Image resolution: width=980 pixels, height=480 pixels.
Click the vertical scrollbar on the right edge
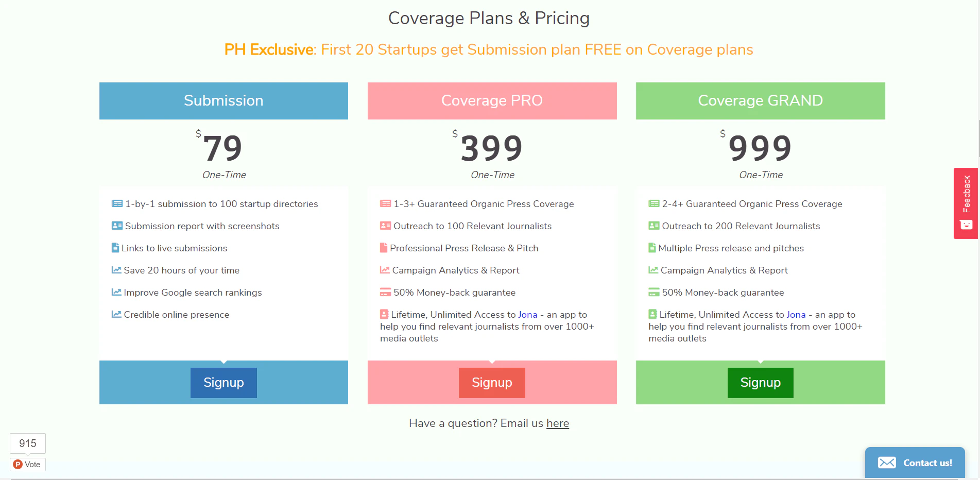(977, 139)
